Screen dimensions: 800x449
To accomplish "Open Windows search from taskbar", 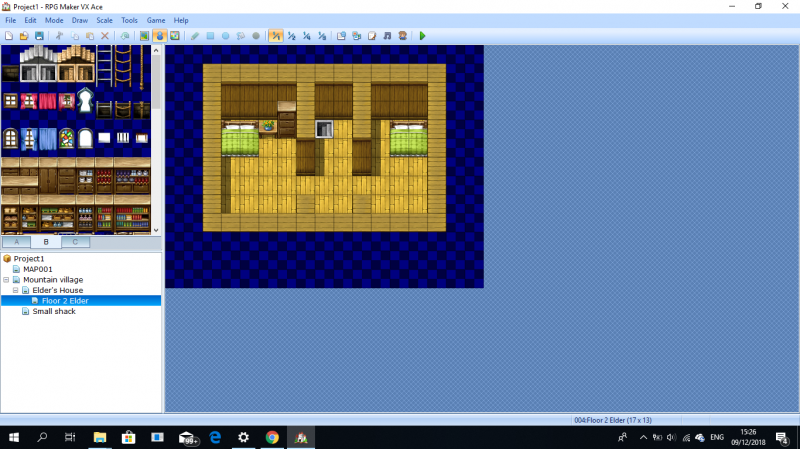I will coord(42,437).
